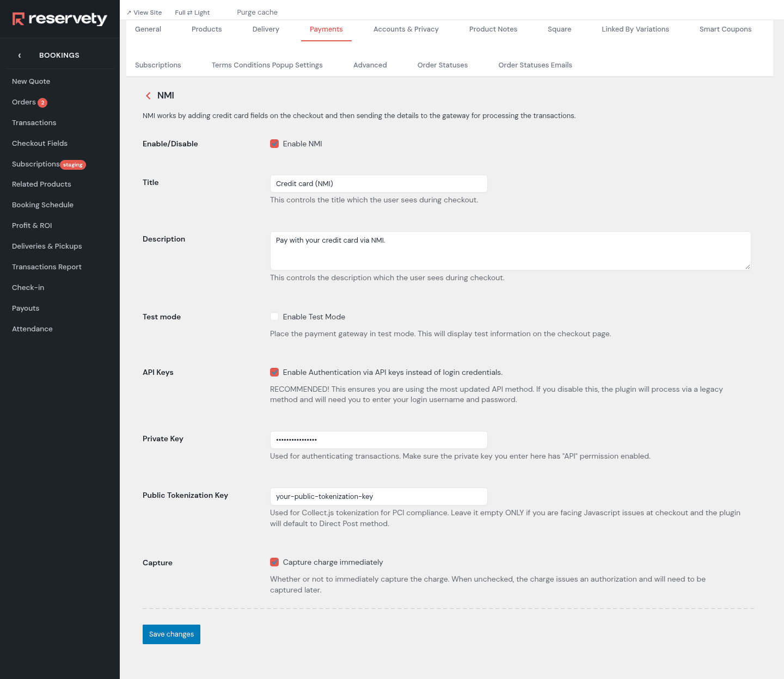The width and height of the screenshot is (784, 679).
Task: Click Save changes button
Action: (171, 634)
